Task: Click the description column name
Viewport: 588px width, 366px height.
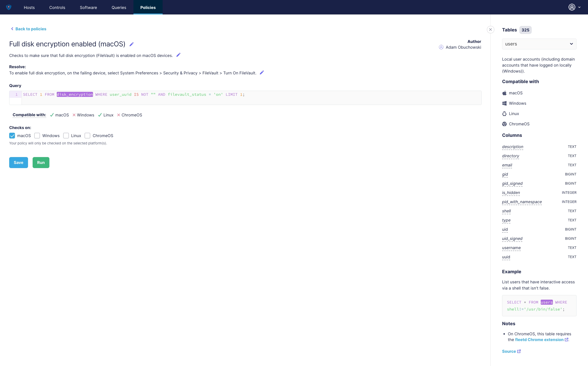Action: (512, 147)
